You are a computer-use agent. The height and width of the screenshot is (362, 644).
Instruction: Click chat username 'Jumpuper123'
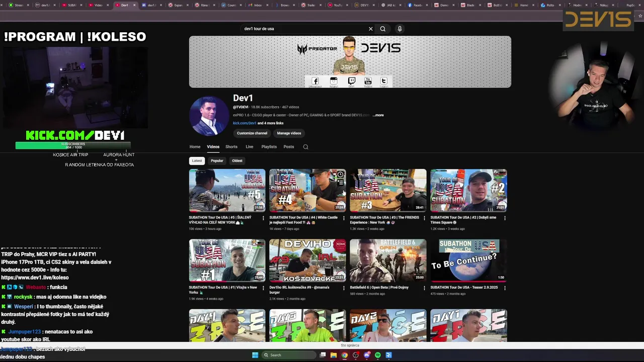[x=25, y=332]
